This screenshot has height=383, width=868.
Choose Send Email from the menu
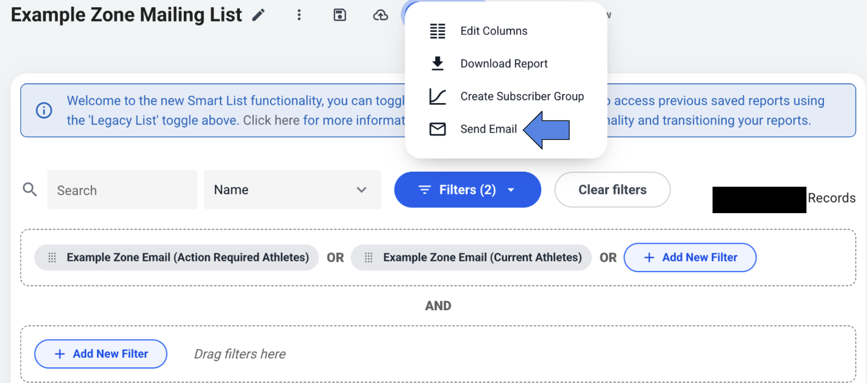pyautogui.click(x=506, y=129)
